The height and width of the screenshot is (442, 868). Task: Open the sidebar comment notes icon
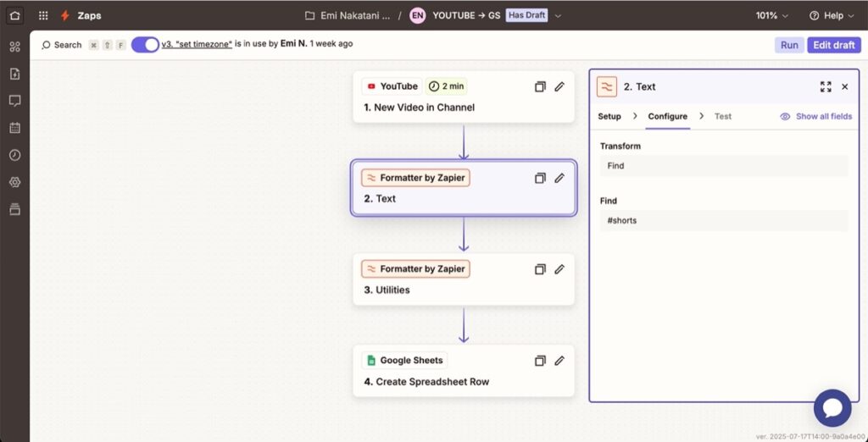[15, 101]
